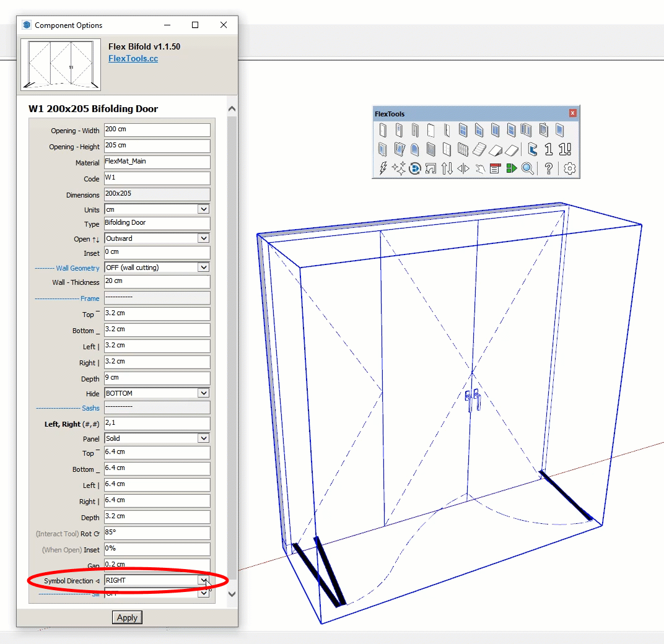Click the FlexTools help question mark icon
The image size is (664, 644).
click(x=549, y=168)
